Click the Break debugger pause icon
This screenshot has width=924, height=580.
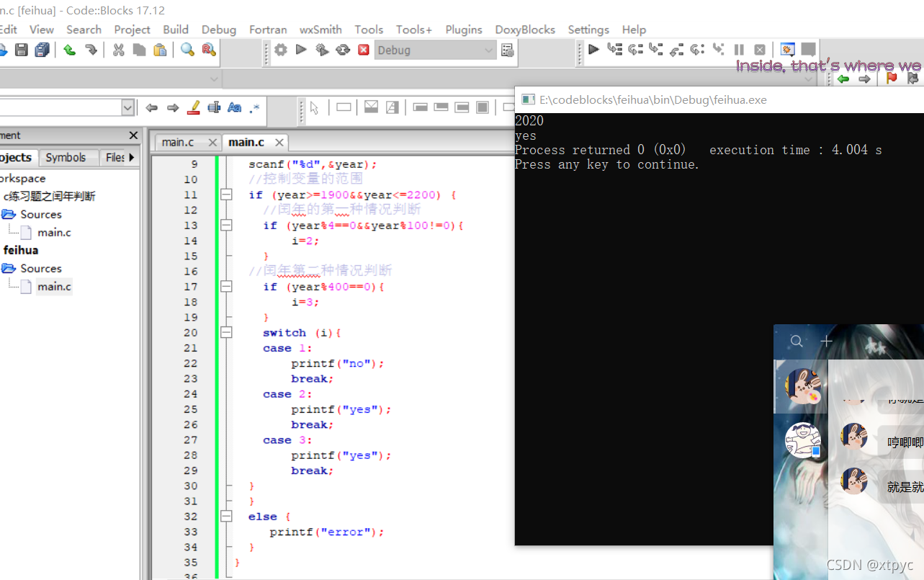(x=739, y=50)
